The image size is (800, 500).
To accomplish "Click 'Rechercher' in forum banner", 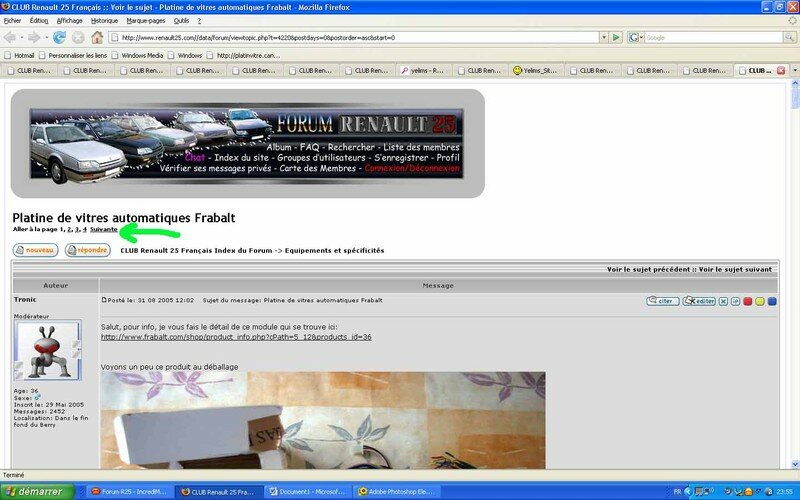I will click(x=351, y=147).
